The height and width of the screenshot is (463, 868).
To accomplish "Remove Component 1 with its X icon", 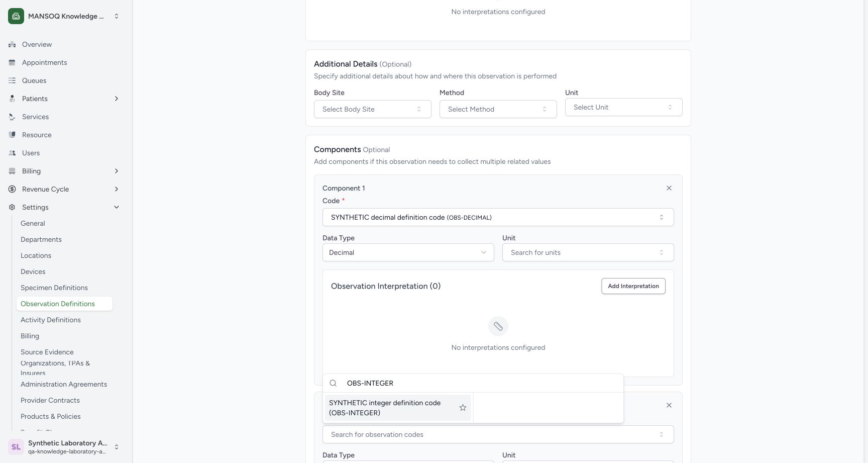I will 669,188.
